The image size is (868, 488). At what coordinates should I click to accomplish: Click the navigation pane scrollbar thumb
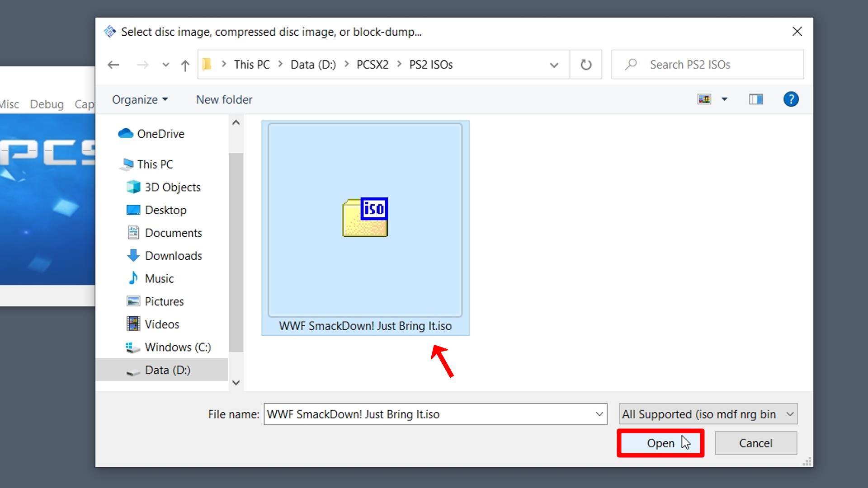click(x=236, y=252)
